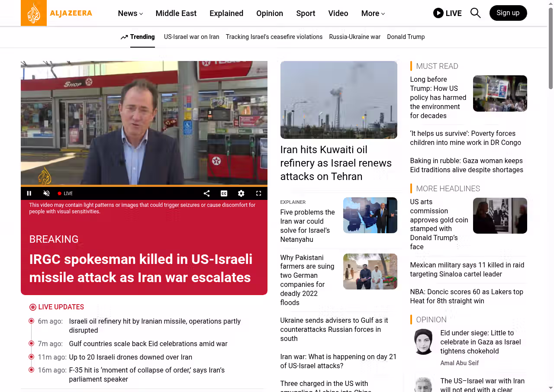
Task: Unmute the video player audio
Action: point(46,193)
